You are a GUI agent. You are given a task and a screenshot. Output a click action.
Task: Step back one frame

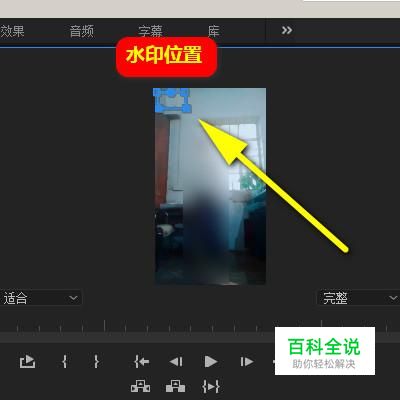[176, 361]
